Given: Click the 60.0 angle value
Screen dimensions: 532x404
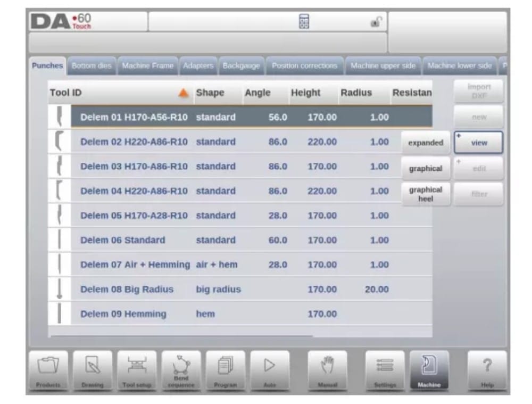Looking at the screenshot, I should point(278,240).
